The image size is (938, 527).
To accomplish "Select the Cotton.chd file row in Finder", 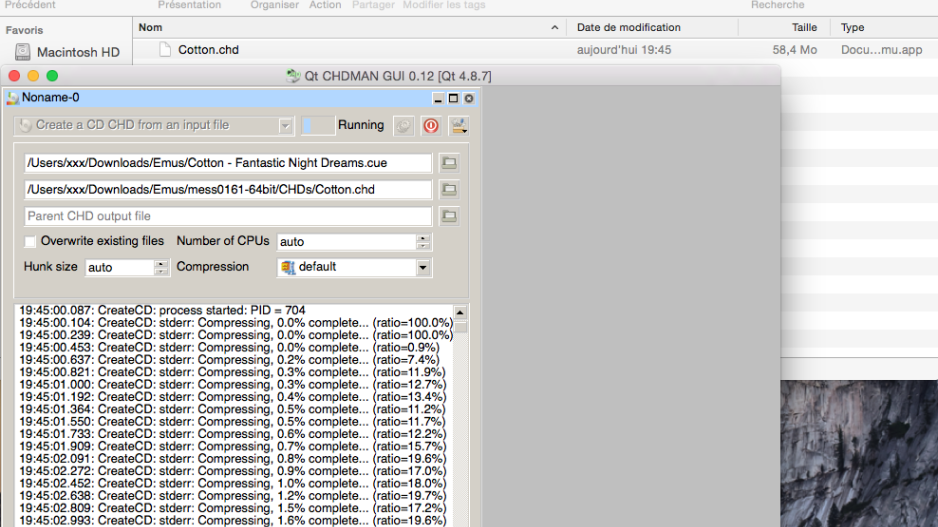I will click(535, 50).
